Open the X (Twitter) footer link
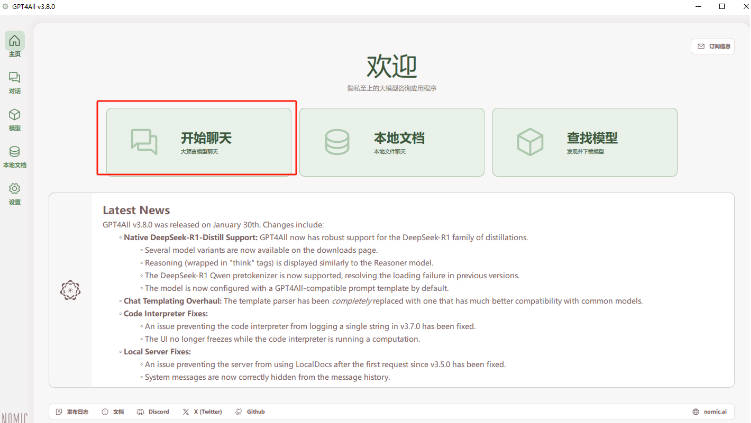Viewport: 751px width, 423px height. point(202,412)
